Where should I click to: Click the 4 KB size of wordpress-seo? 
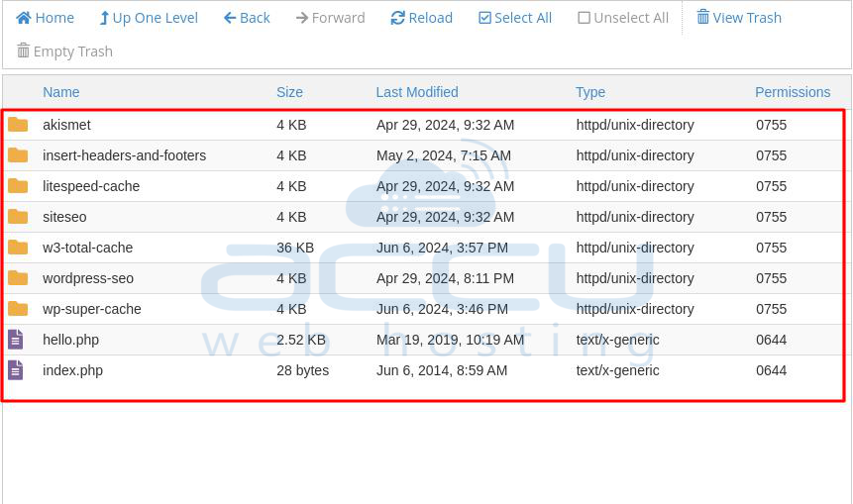291,278
